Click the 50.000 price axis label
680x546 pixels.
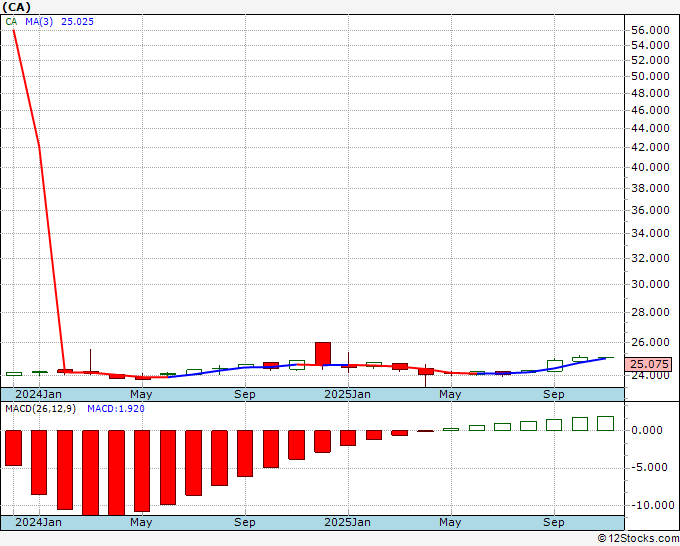(650, 76)
